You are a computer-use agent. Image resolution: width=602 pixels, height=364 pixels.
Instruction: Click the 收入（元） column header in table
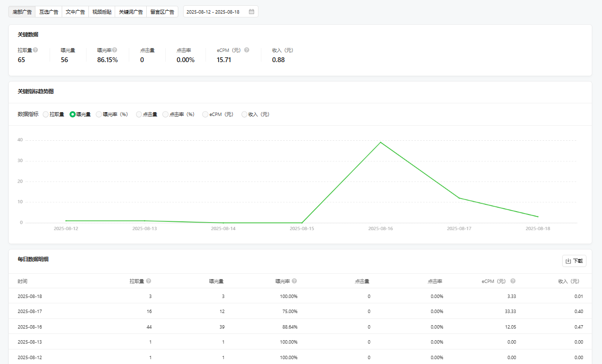[x=568, y=281]
